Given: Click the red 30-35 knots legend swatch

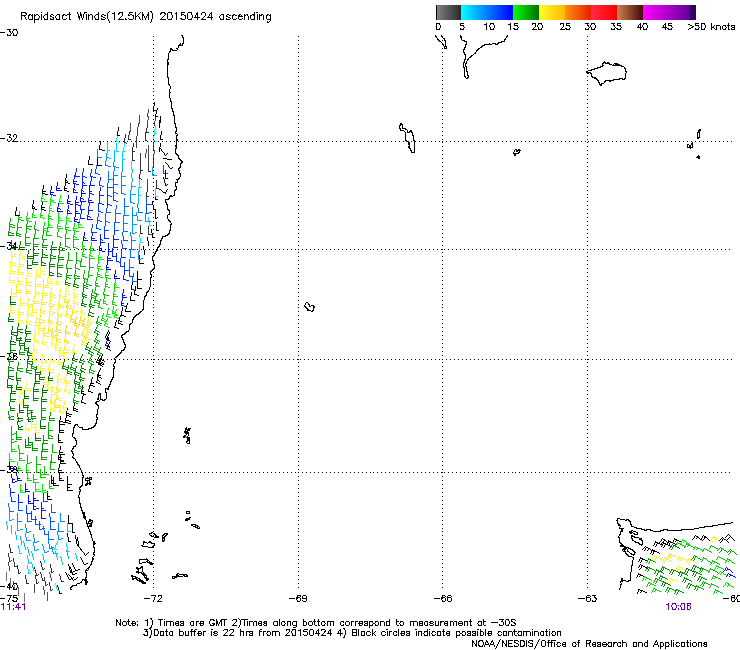Looking at the screenshot, I should click(604, 12).
